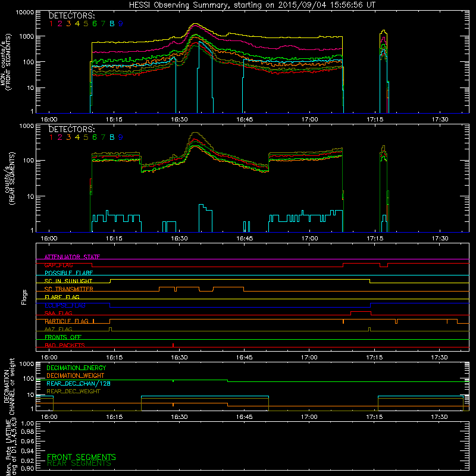Select the SAA_FLAG label
The image size is (476, 476).
(58, 313)
